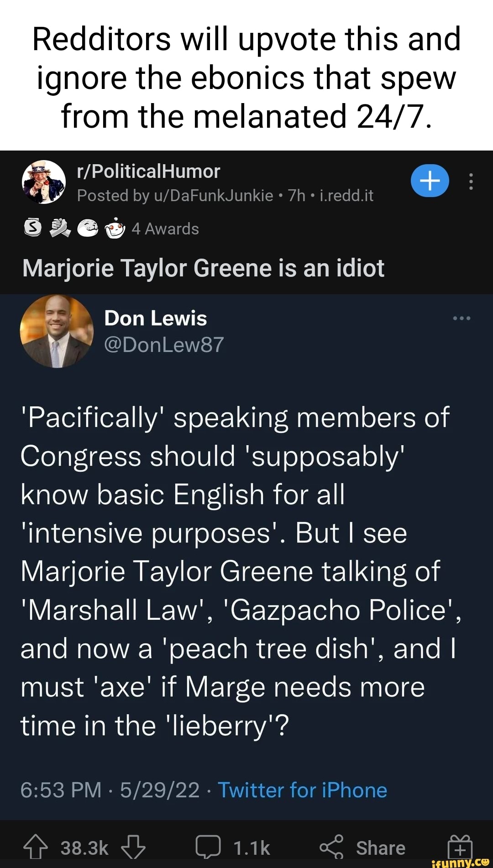
Task: Open the @DonLew87 Twitter handle
Action: point(164,345)
